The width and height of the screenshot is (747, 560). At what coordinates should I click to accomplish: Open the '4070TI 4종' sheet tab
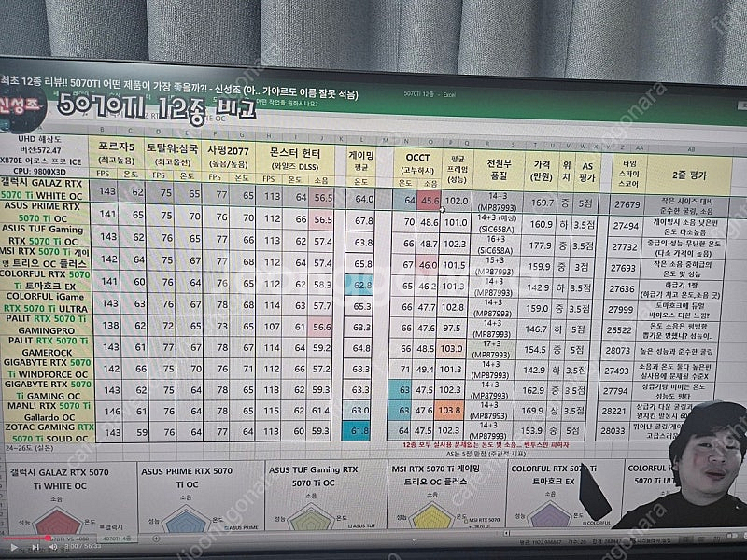(117, 539)
